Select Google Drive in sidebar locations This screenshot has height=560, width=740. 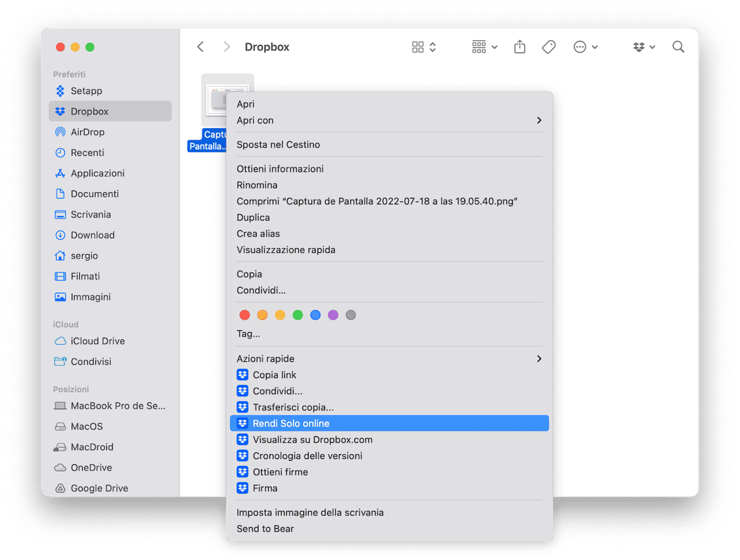(x=99, y=488)
